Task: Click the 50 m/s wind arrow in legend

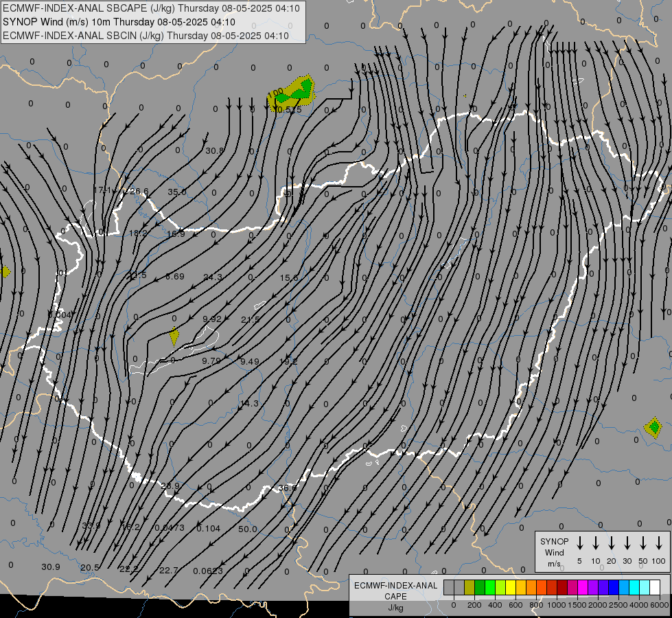Action: (x=643, y=542)
